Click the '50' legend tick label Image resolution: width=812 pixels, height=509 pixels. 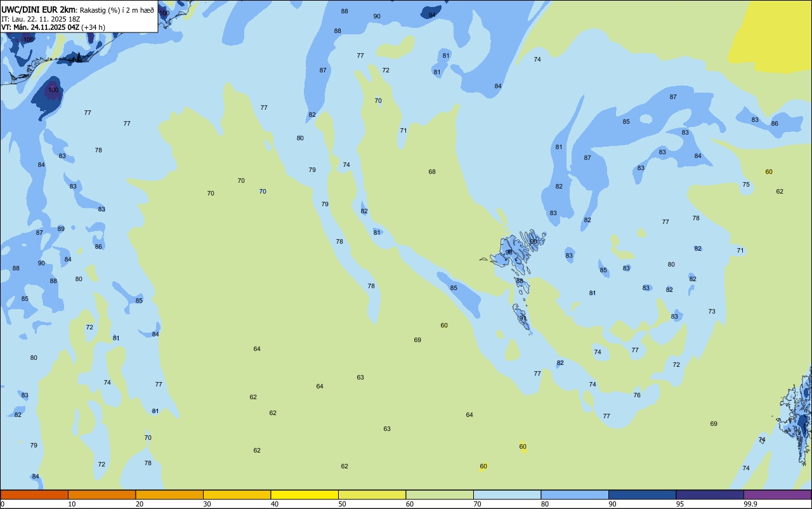[x=343, y=504]
